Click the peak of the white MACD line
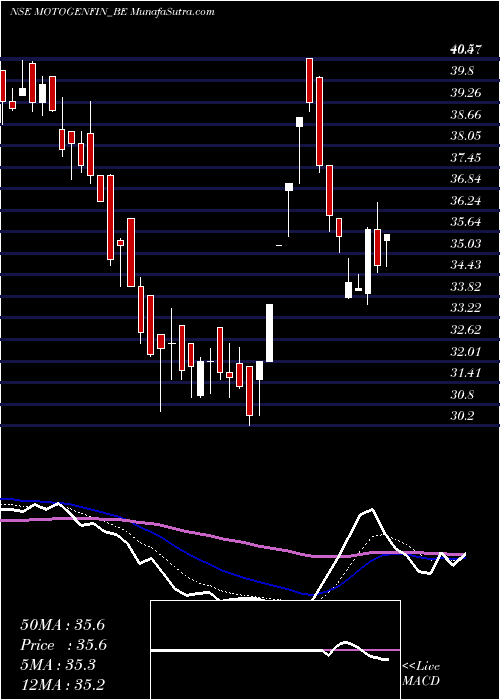This screenshot has height=700, width=500. click(371, 509)
